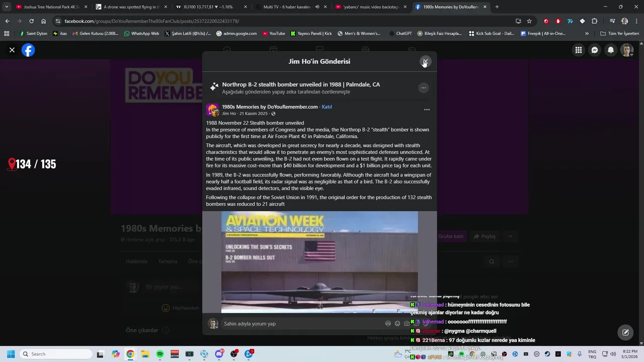Open the Saint Dylon bookmark
644x362 pixels.
[x=33, y=34]
